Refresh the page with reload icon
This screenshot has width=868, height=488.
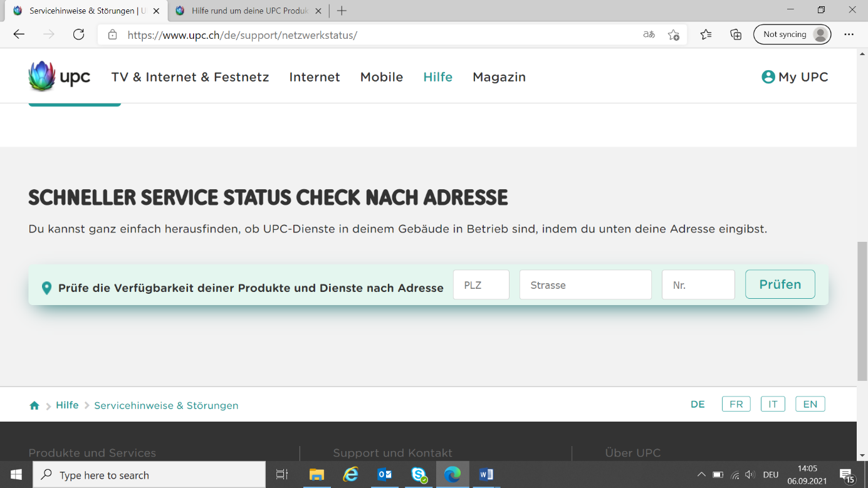(x=78, y=34)
